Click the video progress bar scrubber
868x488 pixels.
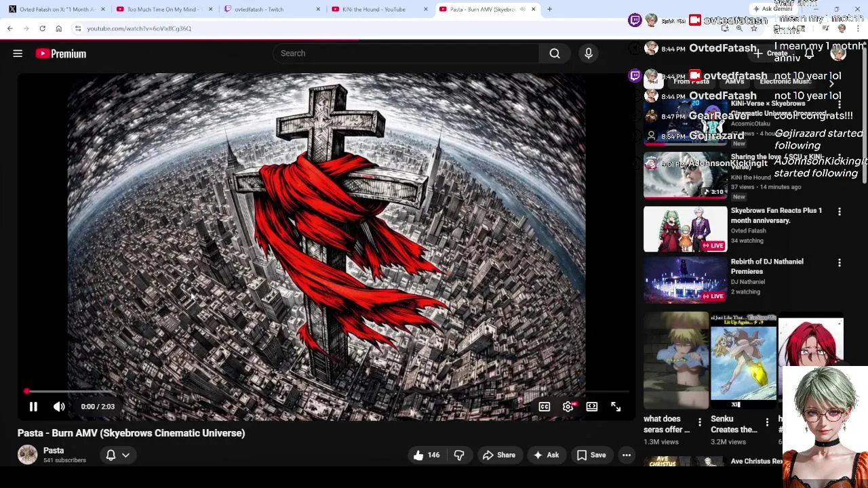coord(26,392)
